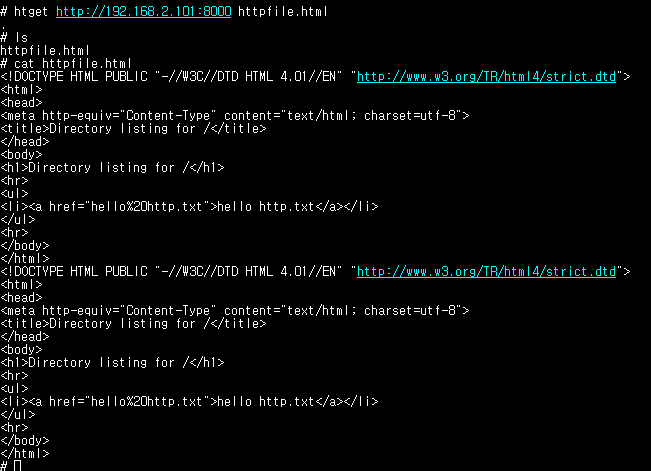Click the second title Directory listing line
651x471 pixels.
[x=133, y=324]
